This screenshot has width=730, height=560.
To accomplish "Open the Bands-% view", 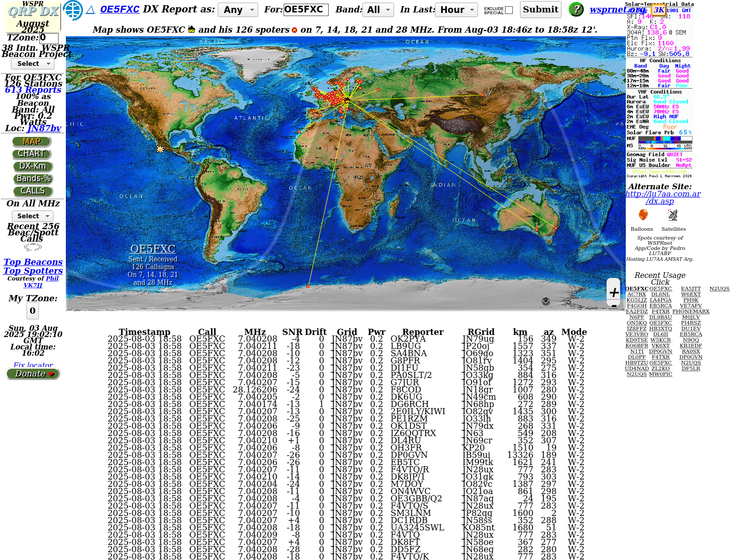I will (33, 179).
